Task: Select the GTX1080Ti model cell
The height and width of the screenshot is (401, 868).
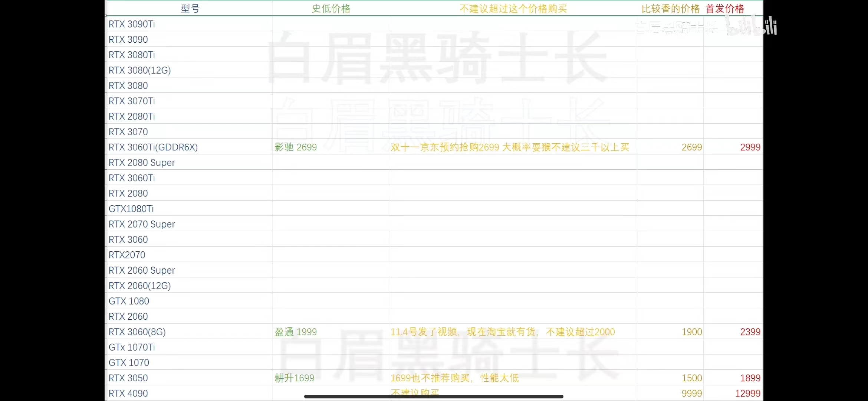Action: [x=131, y=209]
